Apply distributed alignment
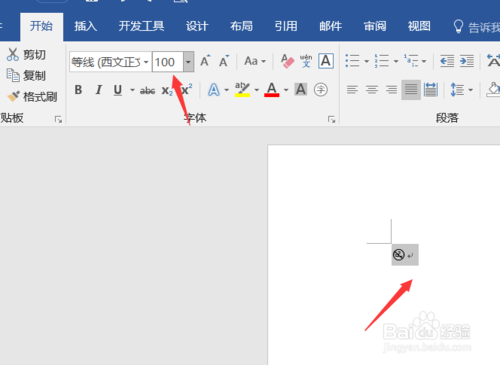Image resolution: width=500 pixels, height=365 pixels. pyautogui.click(x=431, y=90)
